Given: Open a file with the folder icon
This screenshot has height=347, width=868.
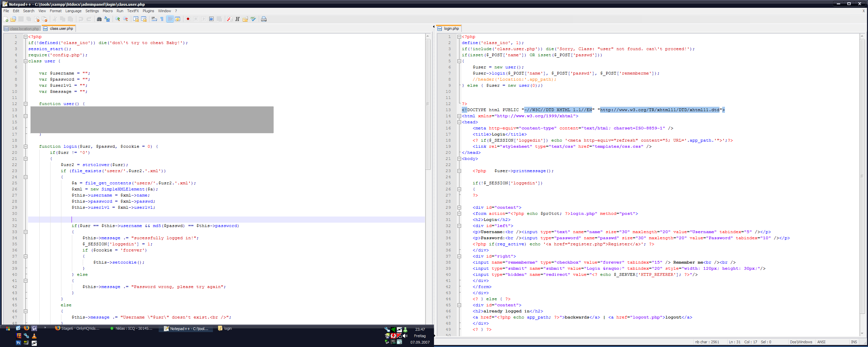Looking at the screenshot, I should pyautogui.click(x=13, y=19).
